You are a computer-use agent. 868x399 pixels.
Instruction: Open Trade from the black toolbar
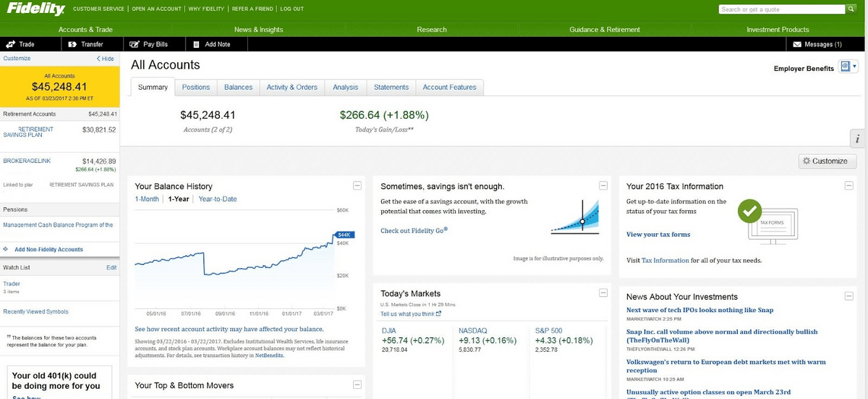coord(20,44)
